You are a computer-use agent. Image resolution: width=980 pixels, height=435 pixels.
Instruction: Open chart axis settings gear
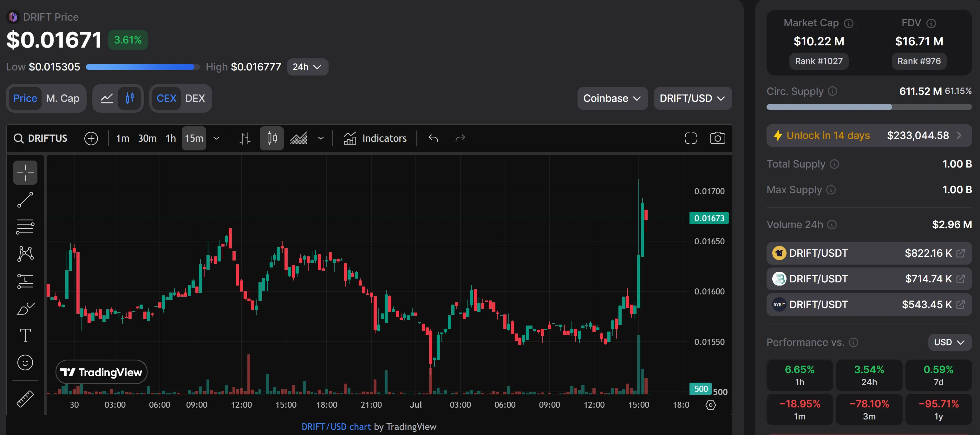click(711, 405)
